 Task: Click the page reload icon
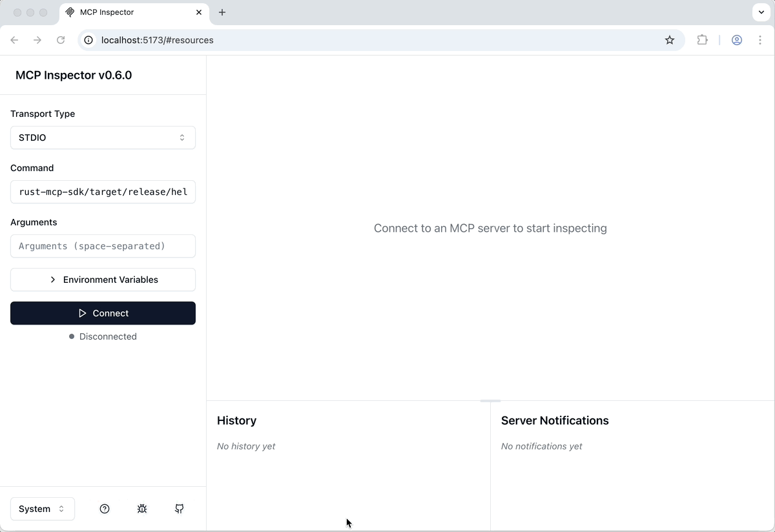coord(61,40)
